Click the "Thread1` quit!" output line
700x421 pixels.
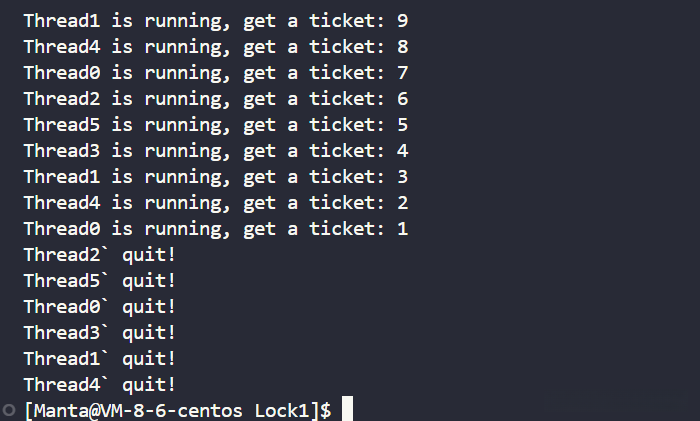coord(100,358)
